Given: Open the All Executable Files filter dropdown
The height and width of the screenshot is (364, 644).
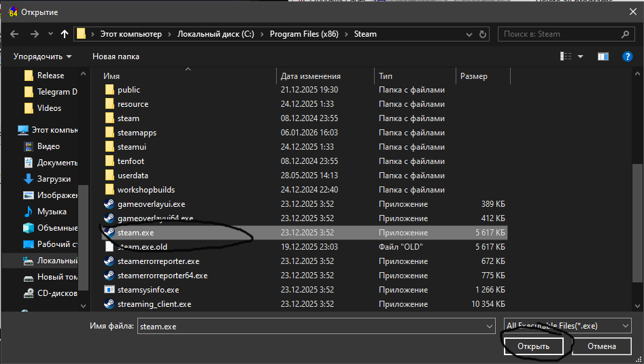Looking at the screenshot, I should 568,326.
